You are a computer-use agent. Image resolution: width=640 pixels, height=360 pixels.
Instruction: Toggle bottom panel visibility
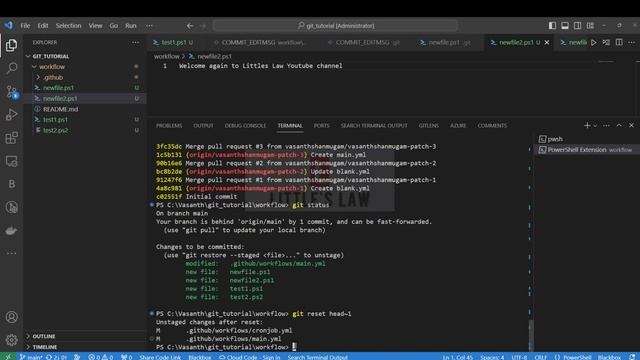(x=565, y=26)
